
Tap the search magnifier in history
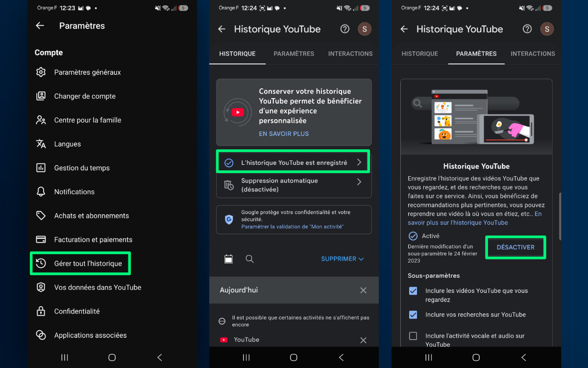[249, 259]
